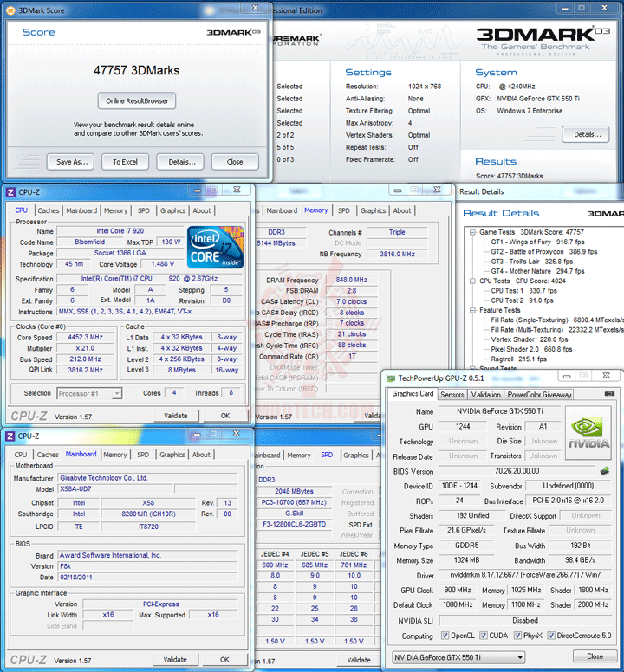Click the 47757 3DMarks score text

click(136, 70)
